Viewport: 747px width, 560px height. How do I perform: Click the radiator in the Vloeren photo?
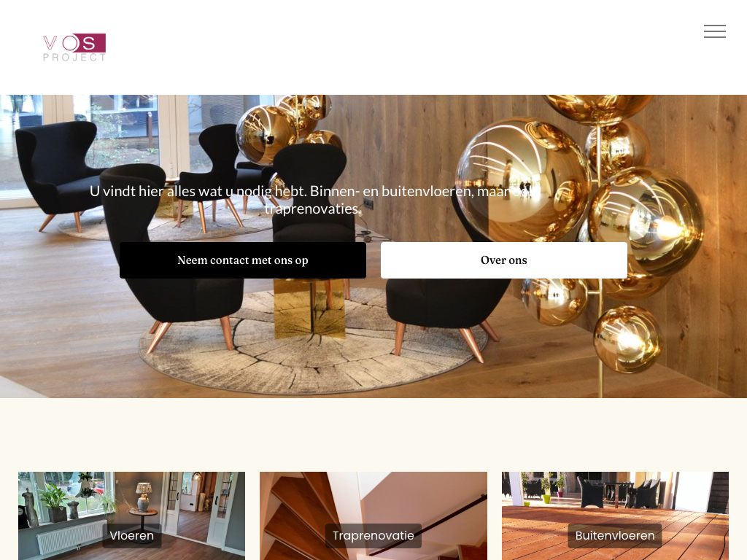pos(71,537)
